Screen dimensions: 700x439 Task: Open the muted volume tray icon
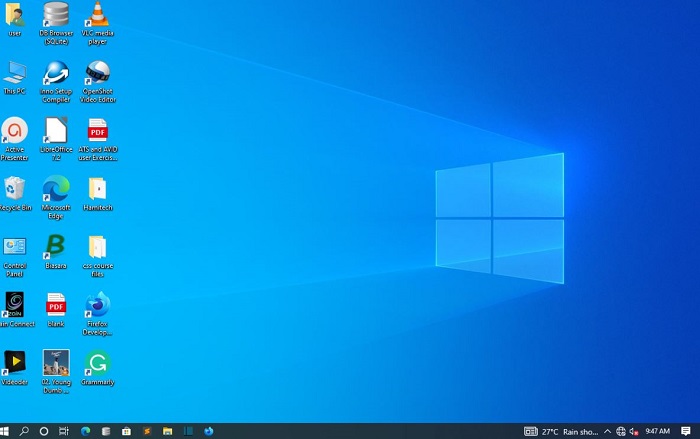[x=633, y=431]
